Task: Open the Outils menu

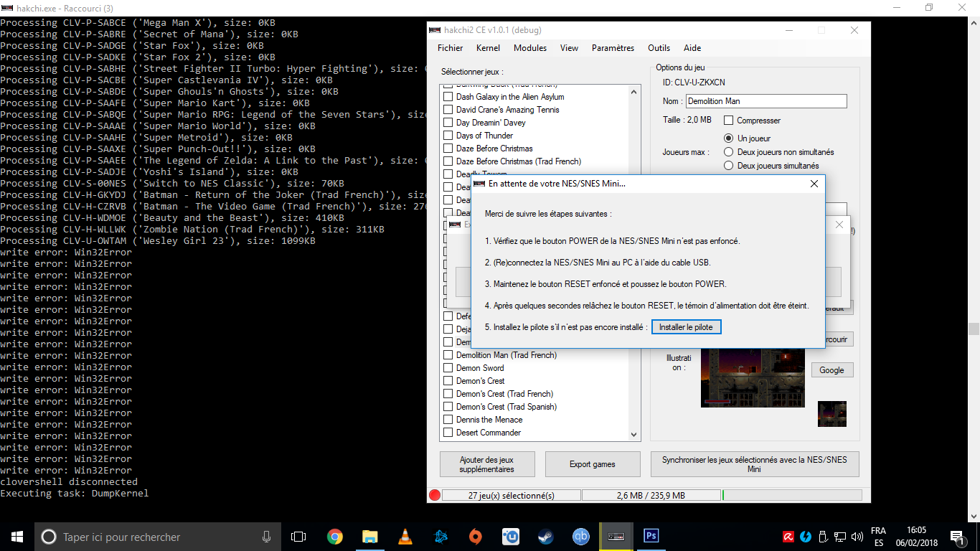Action: [659, 48]
